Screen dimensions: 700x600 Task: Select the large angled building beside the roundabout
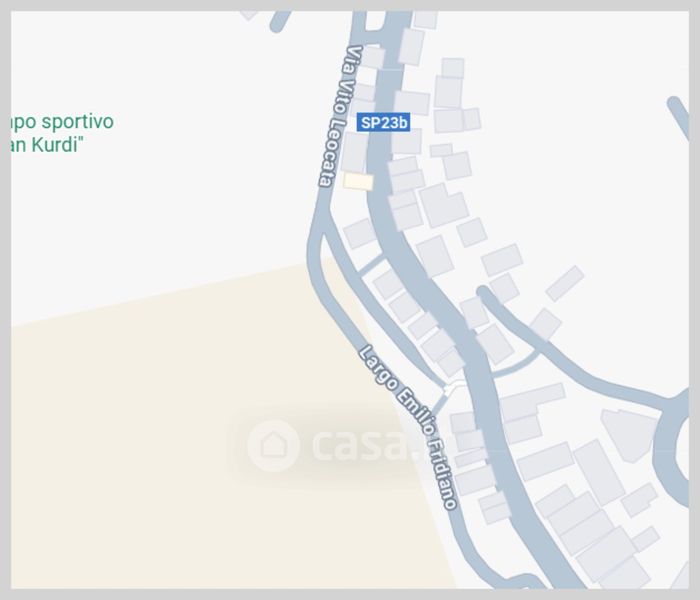pos(629,435)
